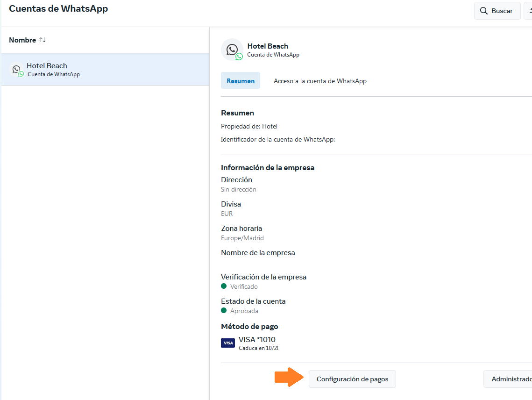Click the Cuentas de WhatsApp page title
532x400 pixels.
(58, 9)
